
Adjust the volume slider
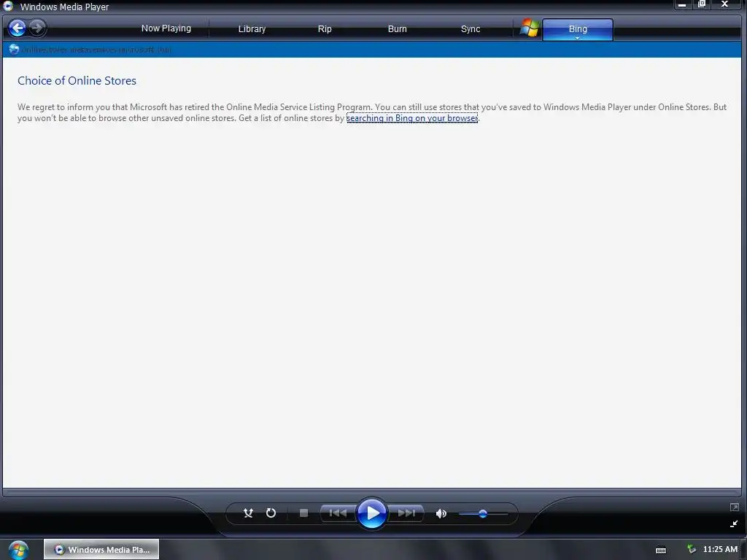pyautogui.click(x=483, y=513)
